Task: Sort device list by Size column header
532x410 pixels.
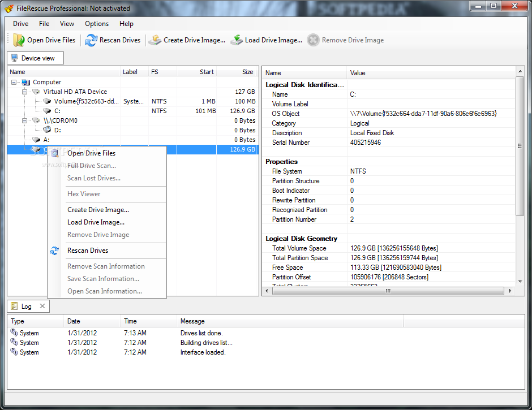Action: click(237, 72)
